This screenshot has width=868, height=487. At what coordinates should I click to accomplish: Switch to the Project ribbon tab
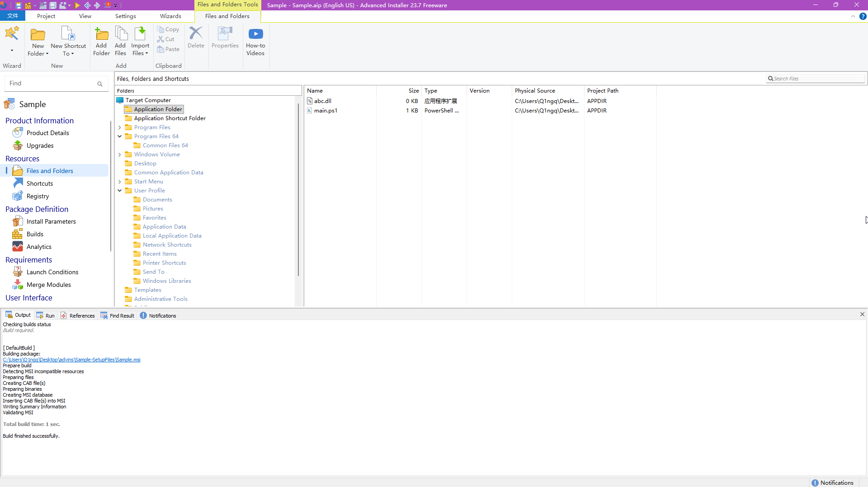pyautogui.click(x=46, y=16)
